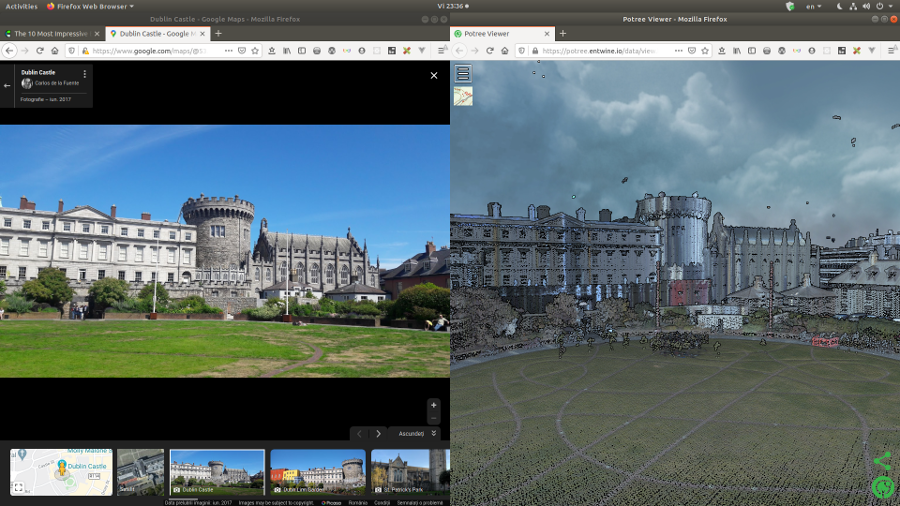Close the Dublin Castle Google Maps tab

pyautogui.click(x=203, y=34)
